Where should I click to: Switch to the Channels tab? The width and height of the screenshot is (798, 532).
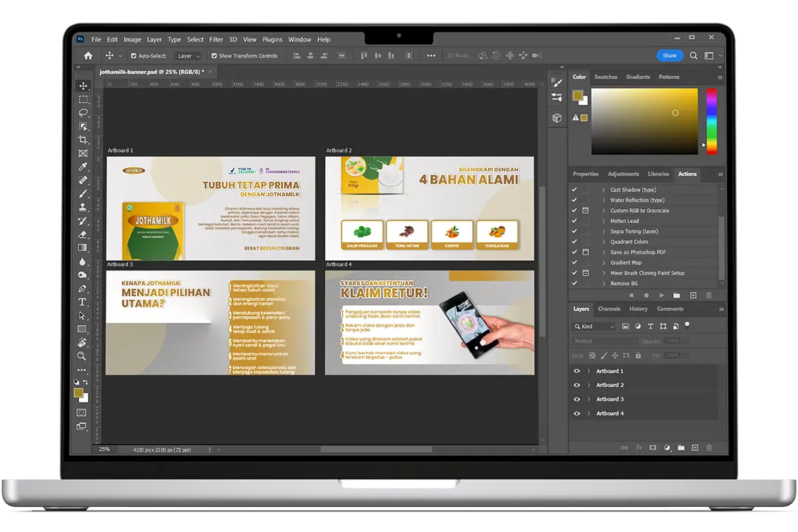609,309
